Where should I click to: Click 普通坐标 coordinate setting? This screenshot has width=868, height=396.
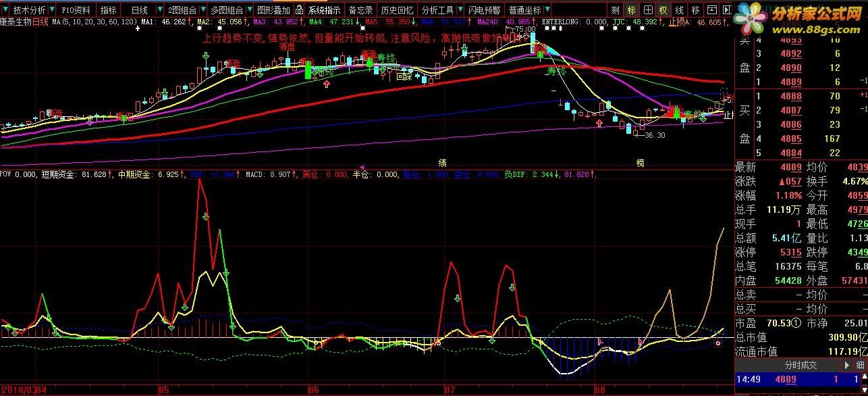coord(524,10)
